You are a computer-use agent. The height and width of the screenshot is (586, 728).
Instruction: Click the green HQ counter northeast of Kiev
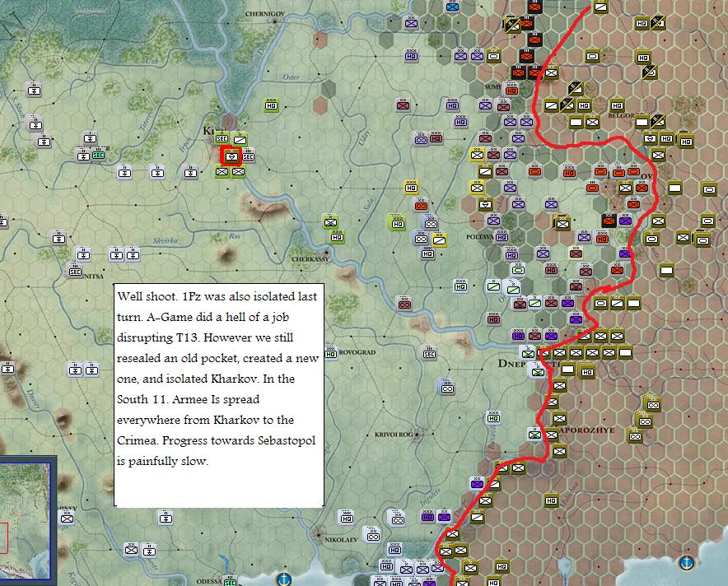(272, 106)
